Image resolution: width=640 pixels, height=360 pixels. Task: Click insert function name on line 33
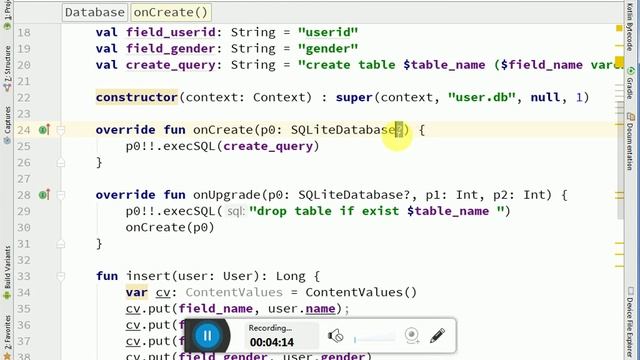click(149, 276)
